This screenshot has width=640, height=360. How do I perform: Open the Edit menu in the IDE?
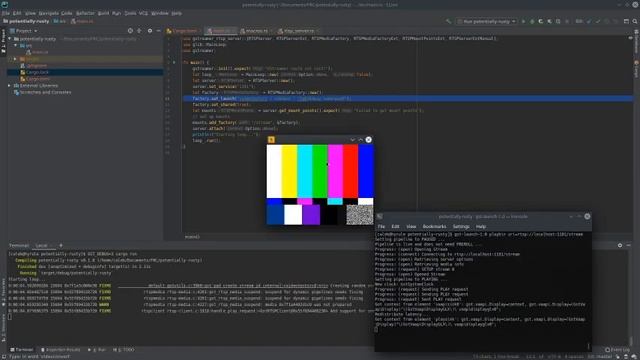(x=17, y=13)
